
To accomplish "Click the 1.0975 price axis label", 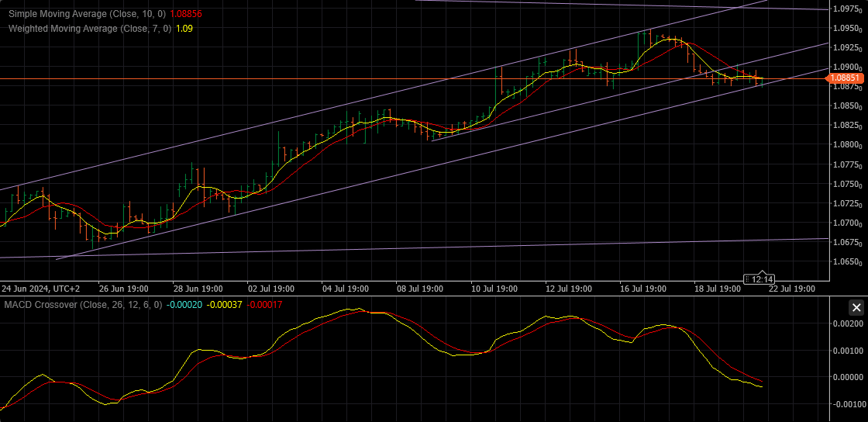I will click(x=848, y=9).
